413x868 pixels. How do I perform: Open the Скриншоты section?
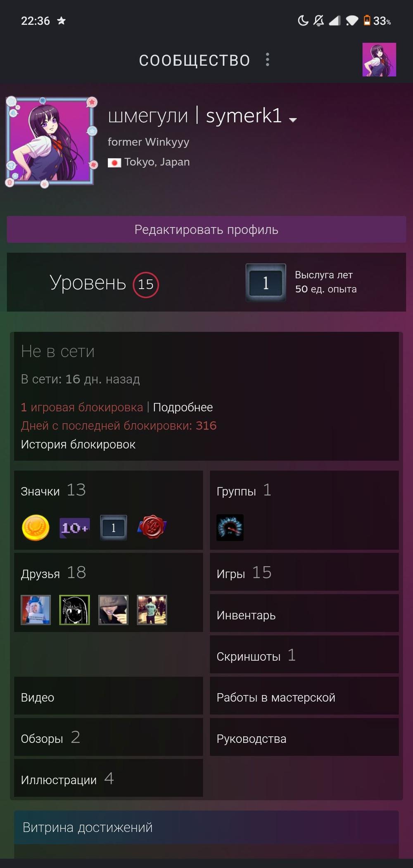click(x=304, y=655)
